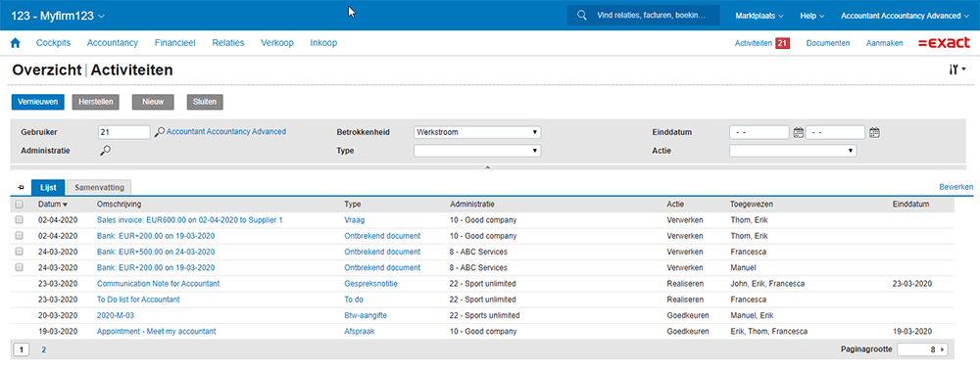
Task: Open the Aanmaken link
Action: coord(884,44)
